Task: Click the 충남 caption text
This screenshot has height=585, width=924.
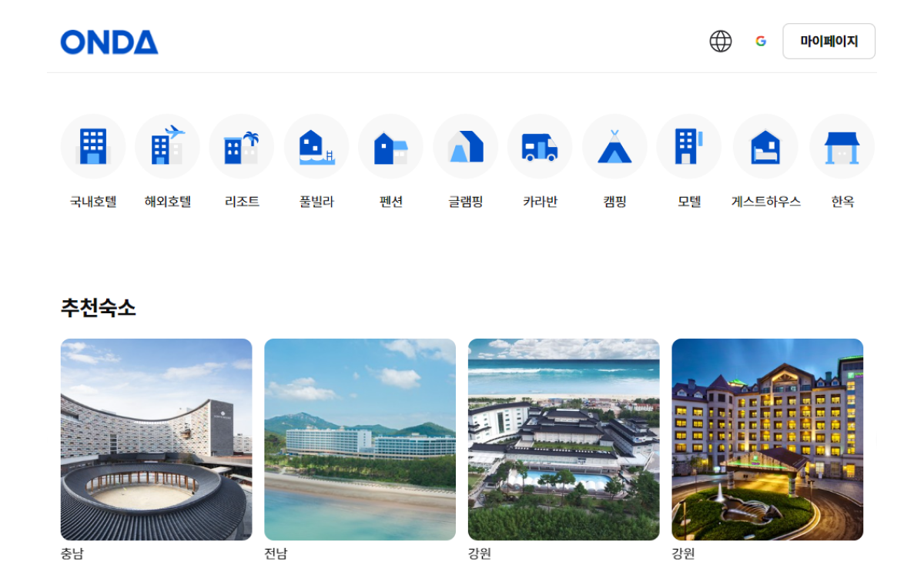Action: pos(72,553)
